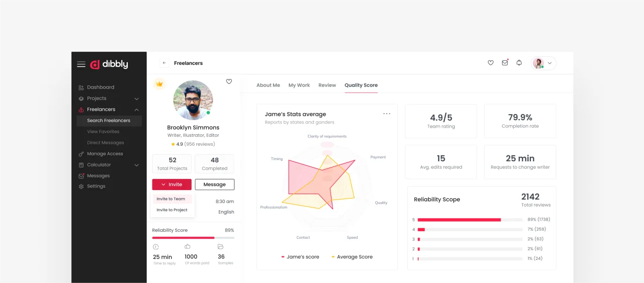
Task: Switch to the About Me tab
Action: [268, 85]
